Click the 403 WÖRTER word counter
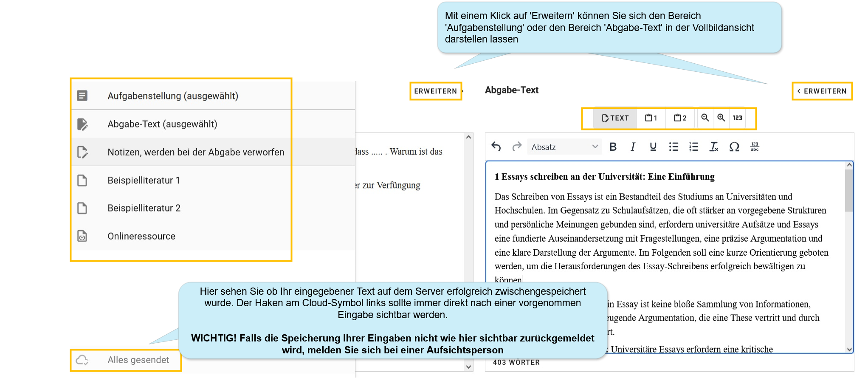 tap(516, 362)
